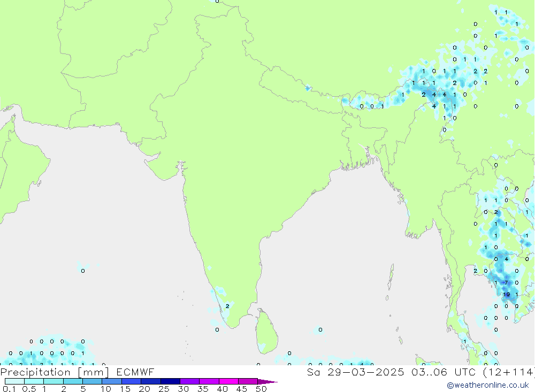Click the '25' legend scale label
Image resolution: width=535 pixels, height=392 pixels.
tap(164, 389)
